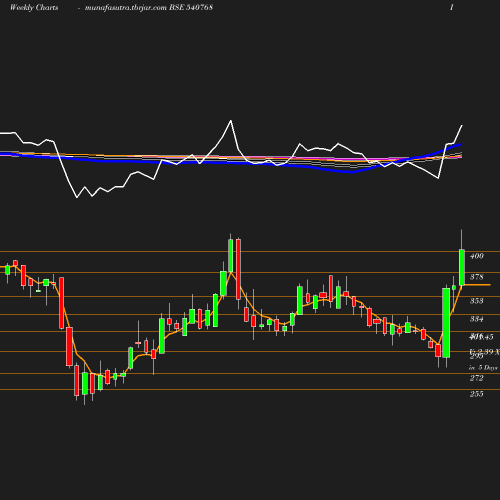
Task: Click the tall green final candlestick near 400
Action: tap(462, 267)
